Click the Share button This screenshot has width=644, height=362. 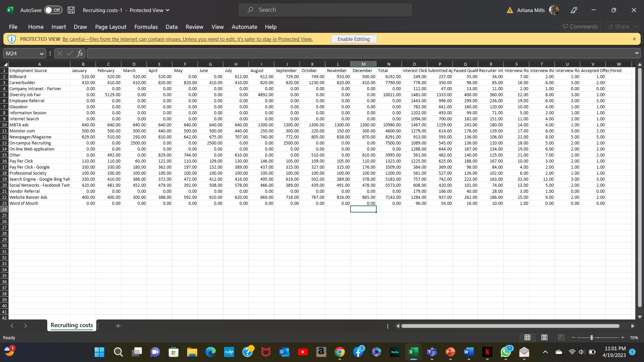pos(619,26)
